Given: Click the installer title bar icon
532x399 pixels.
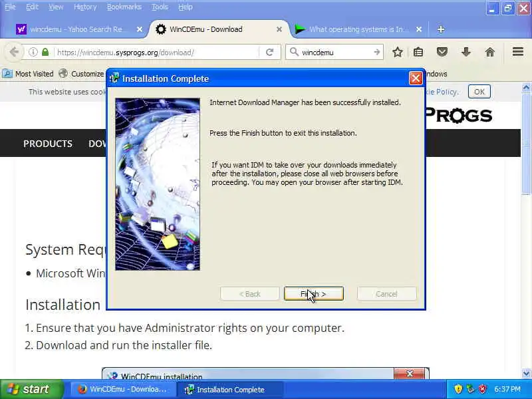Looking at the screenshot, I should [114, 78].
